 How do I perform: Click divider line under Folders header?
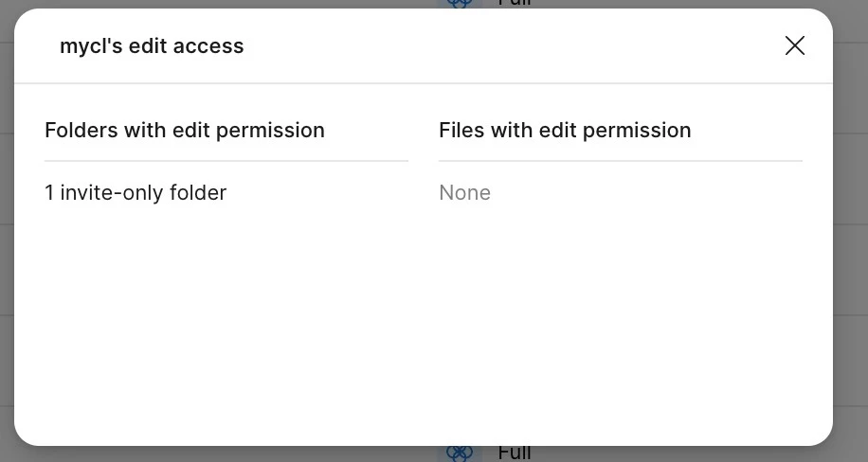pos(226,161)
